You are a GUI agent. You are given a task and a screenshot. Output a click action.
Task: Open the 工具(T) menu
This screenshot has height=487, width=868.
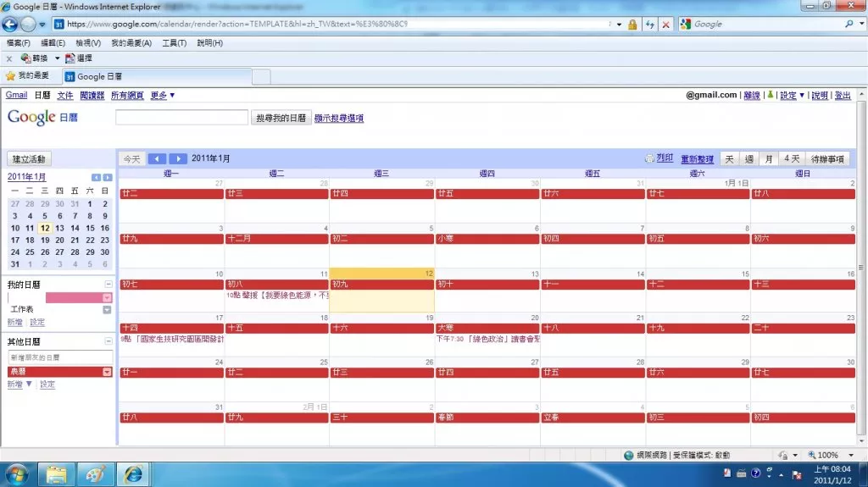[175, 43]
